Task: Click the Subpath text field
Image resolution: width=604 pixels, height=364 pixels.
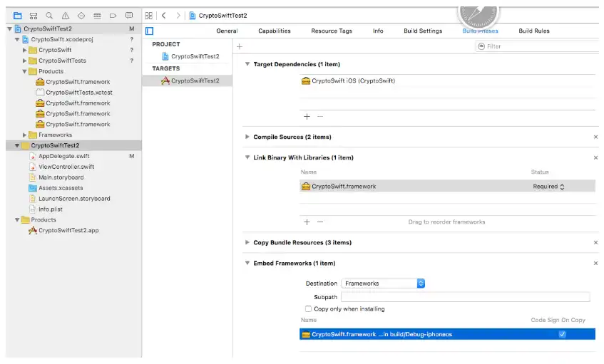Action: click(465, 297)
